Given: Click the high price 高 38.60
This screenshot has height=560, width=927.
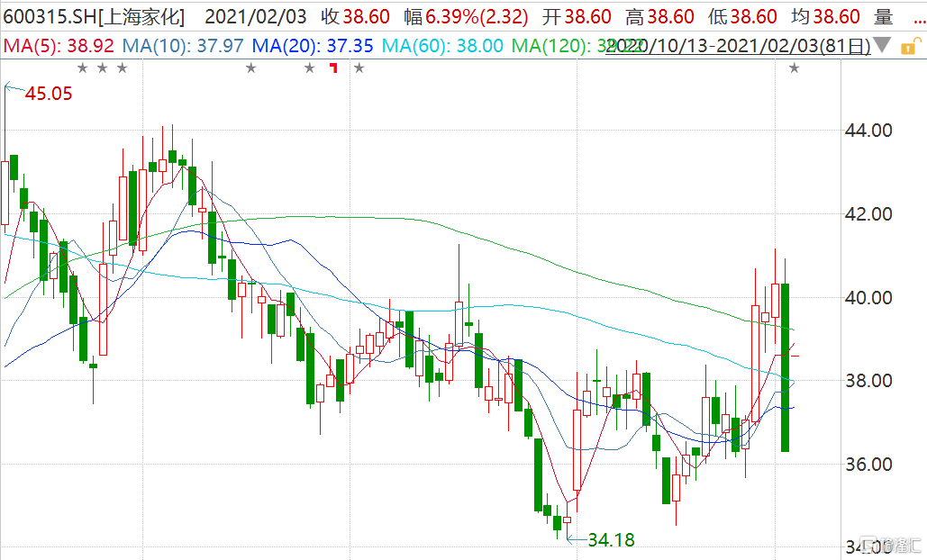Looking at the screenshot, I should tap(659, 16).
